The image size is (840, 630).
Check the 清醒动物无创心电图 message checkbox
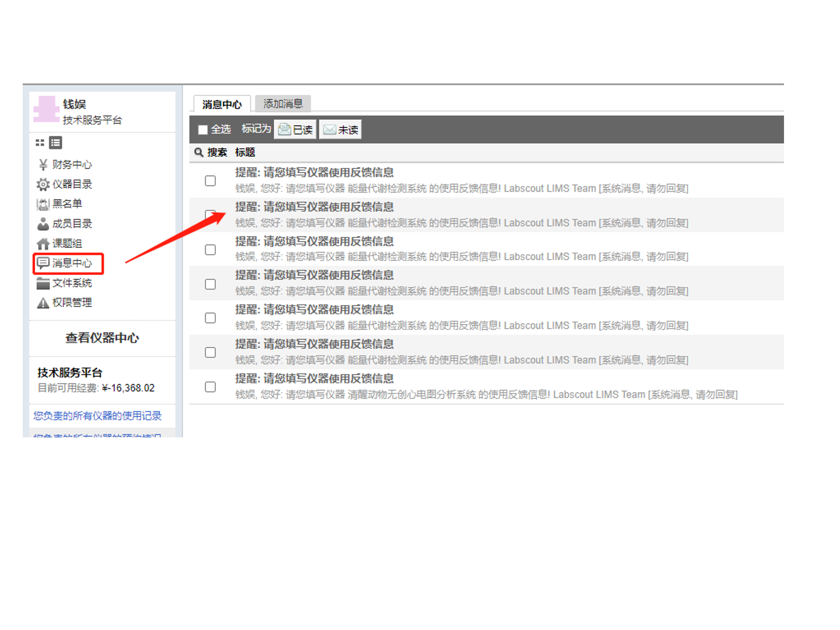click(210, 387)
